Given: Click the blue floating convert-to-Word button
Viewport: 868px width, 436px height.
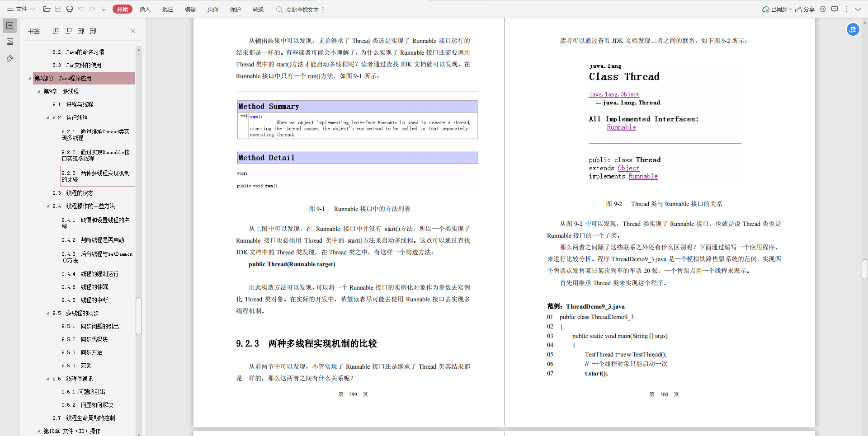Looking at the screenshot, I should (x=853, y=29).
